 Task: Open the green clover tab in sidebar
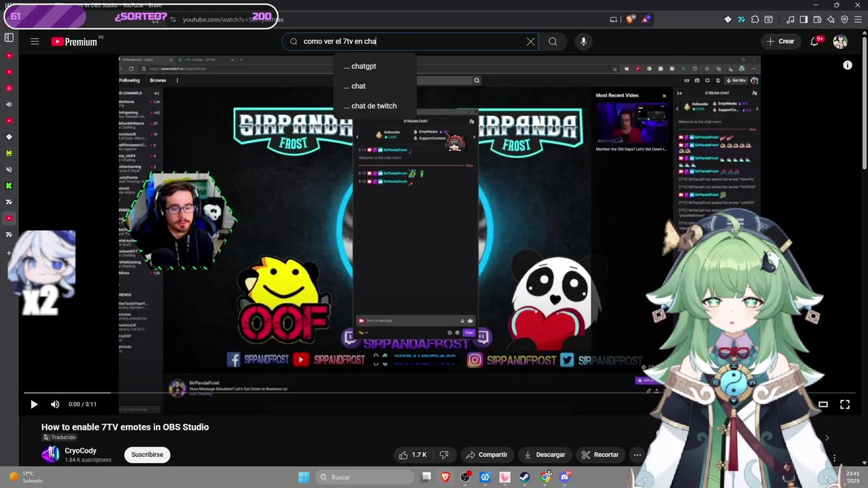tap(9, 153)
